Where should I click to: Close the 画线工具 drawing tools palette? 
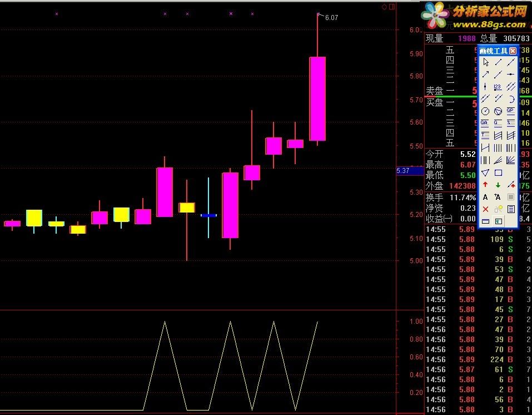click(513, 51)
